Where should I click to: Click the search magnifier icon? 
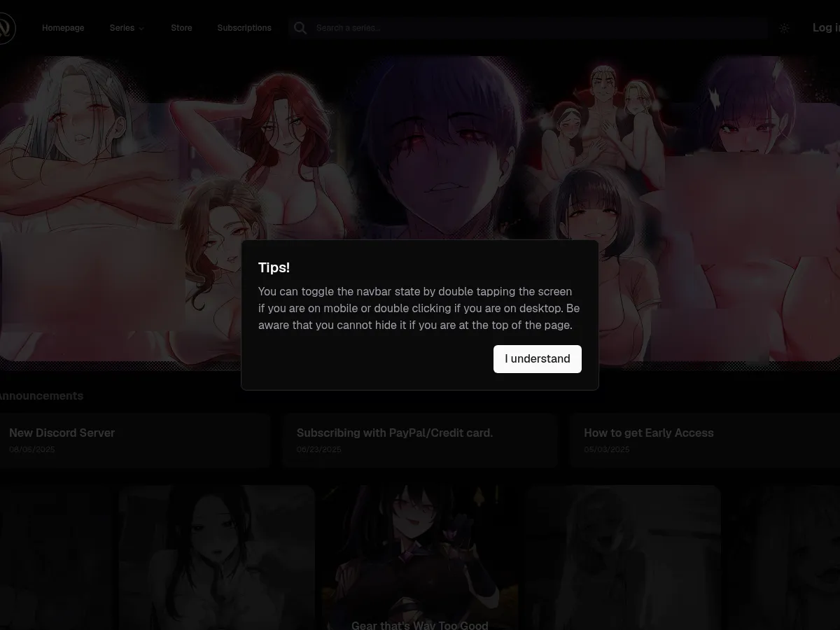pos(300,28)
